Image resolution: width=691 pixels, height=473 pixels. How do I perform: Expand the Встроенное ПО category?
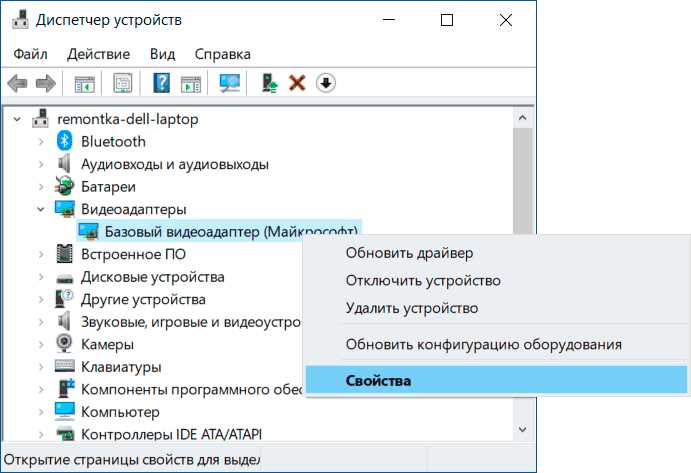(x=41, y=254)
